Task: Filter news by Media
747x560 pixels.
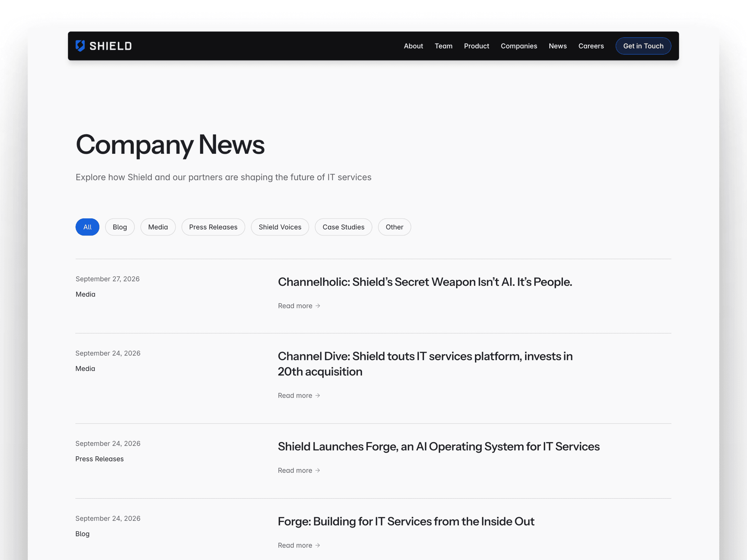Action: [x=158, y=227]
